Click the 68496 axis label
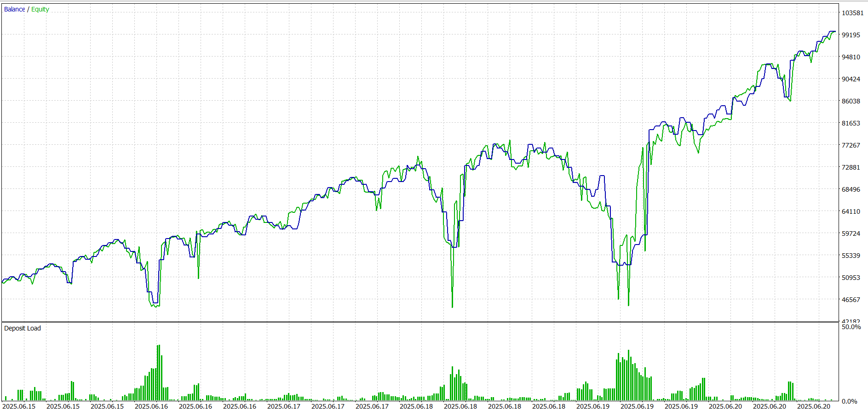 [x=851, y=189]
